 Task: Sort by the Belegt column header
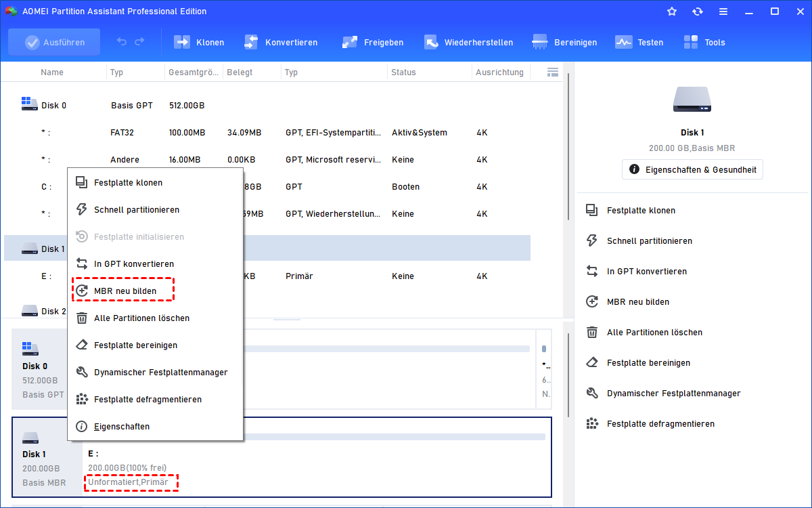pos(240,72)
